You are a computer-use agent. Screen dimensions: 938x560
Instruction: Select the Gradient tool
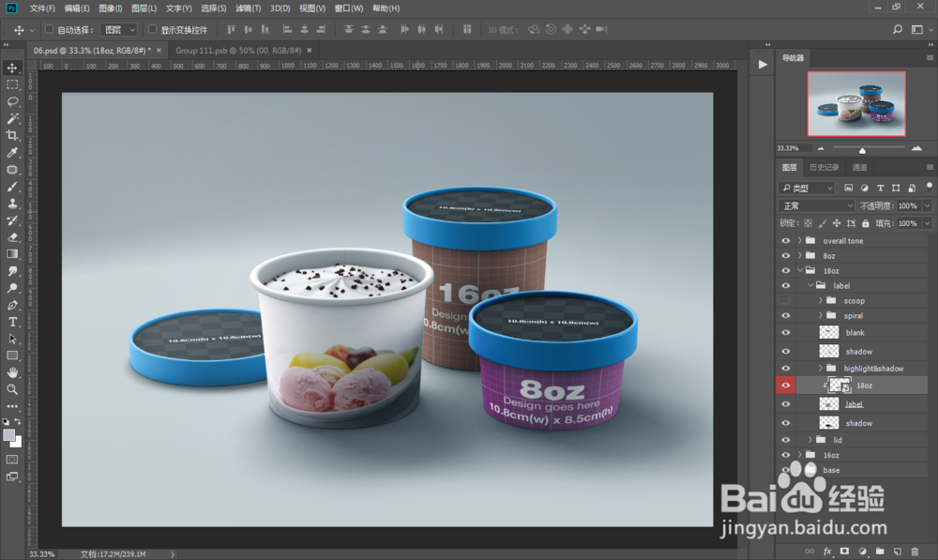pyautogui.click(x=12, y=254)
